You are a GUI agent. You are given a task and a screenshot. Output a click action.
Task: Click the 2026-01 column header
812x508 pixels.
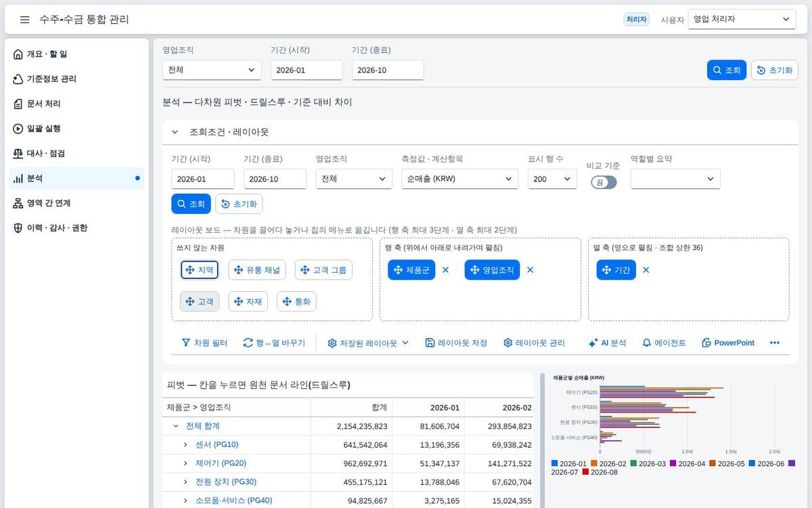click(x=428, y=408)
